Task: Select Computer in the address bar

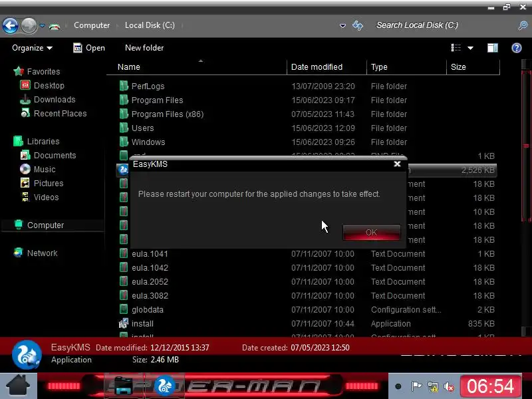Action: [92, 25]
